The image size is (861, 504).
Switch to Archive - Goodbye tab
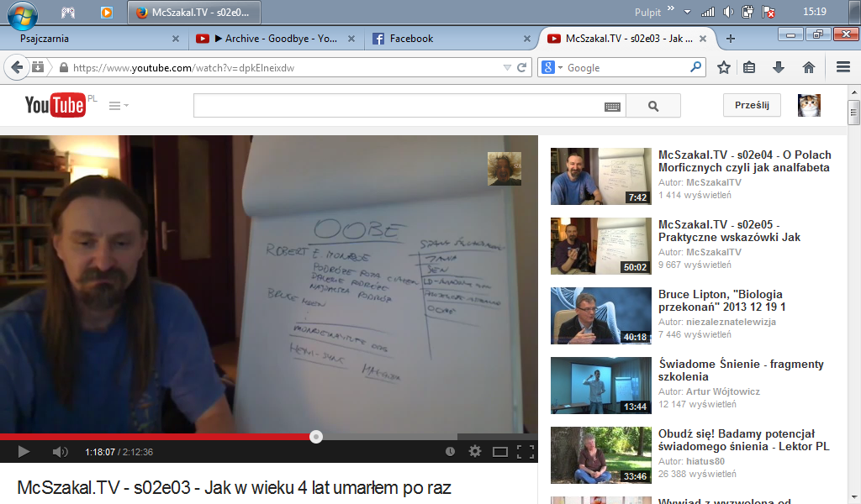tap(275, 39)
